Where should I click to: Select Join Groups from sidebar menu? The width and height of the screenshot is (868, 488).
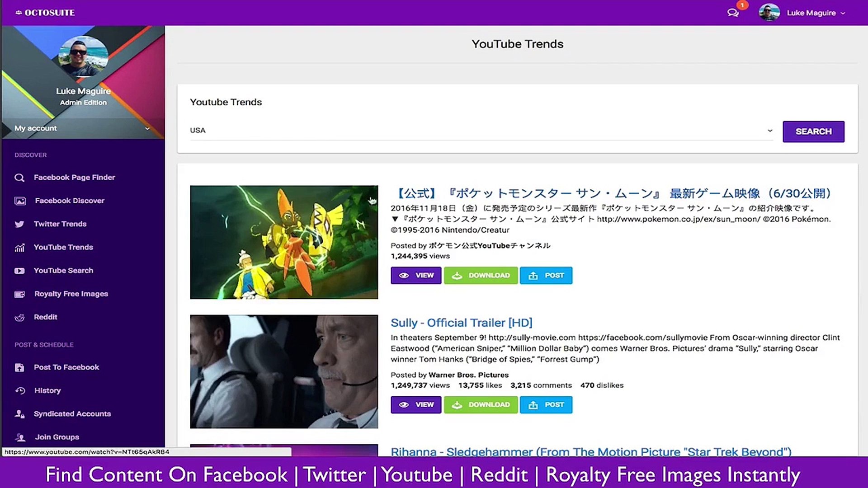tap(57, 437)
